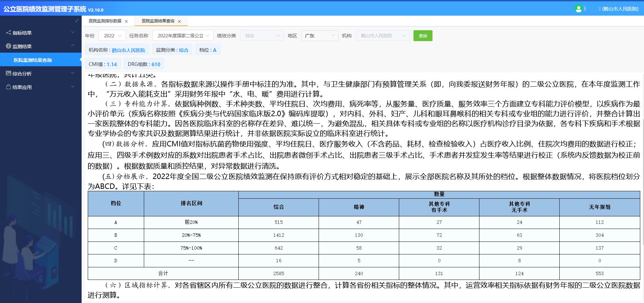Close the 医院监测结果查询 tab
This screenshot has height=303, width=644.
(x=180, y=21)
